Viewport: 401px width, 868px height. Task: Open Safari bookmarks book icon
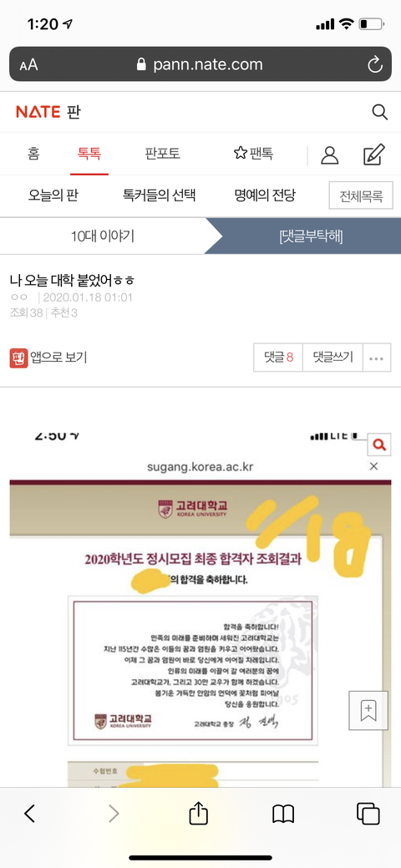[283, 814]
